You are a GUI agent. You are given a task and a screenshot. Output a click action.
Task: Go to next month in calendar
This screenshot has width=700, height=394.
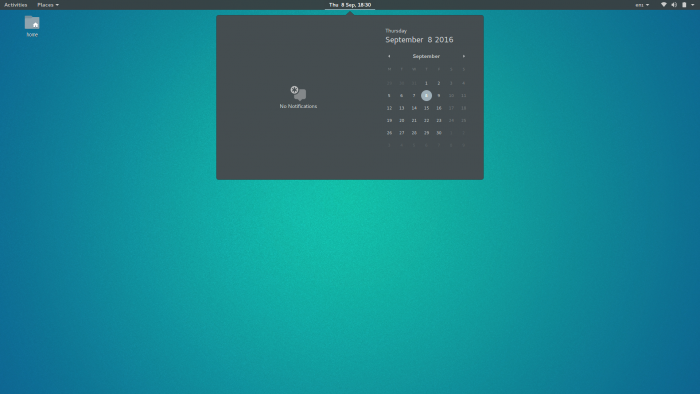click(464, 56)
